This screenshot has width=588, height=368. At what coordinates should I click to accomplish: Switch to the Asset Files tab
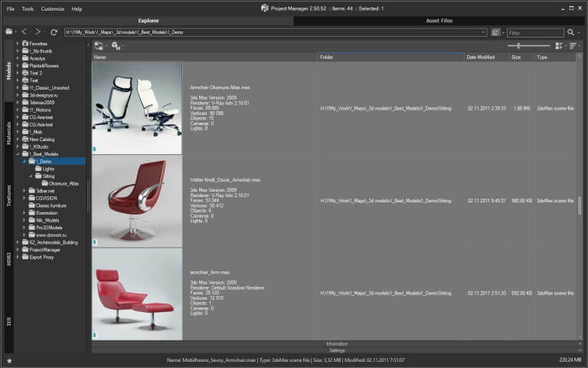click(x=440, y=21)
